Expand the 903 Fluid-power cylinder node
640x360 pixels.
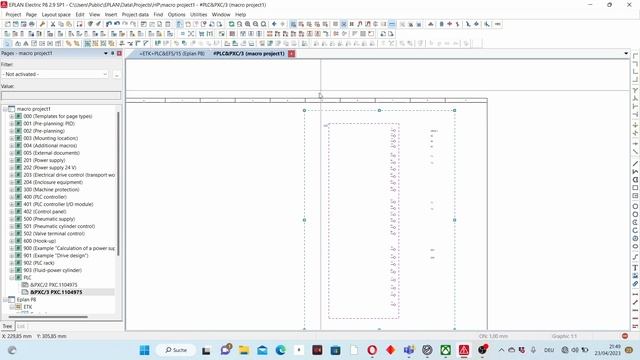coord(12,270)
